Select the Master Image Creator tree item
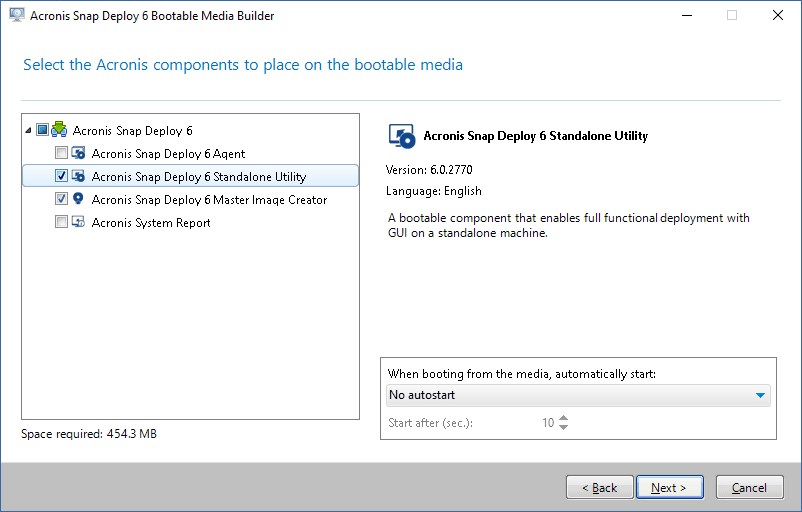The image size is (802, 512). pos(209,199)
